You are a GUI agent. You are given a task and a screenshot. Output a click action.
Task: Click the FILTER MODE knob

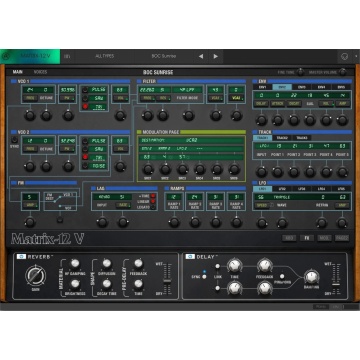pyautogui.click(x=188, y=116)
